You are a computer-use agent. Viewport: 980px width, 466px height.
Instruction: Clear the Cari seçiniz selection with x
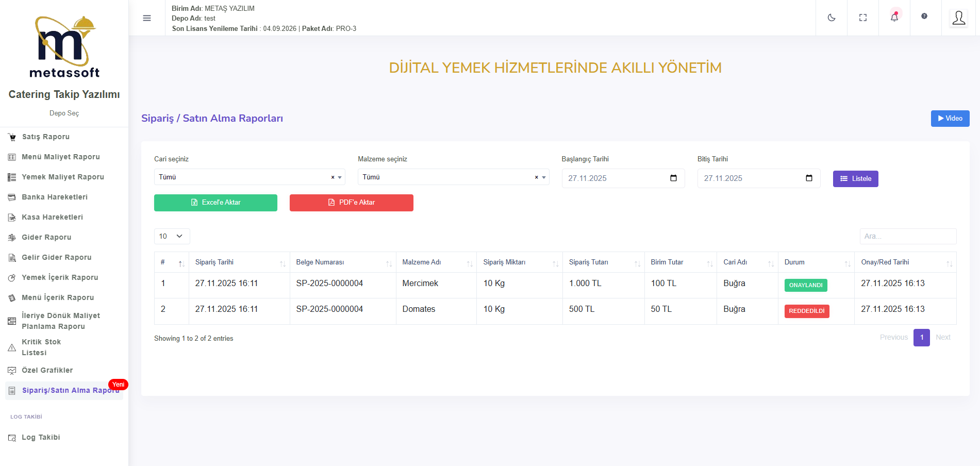333,177
